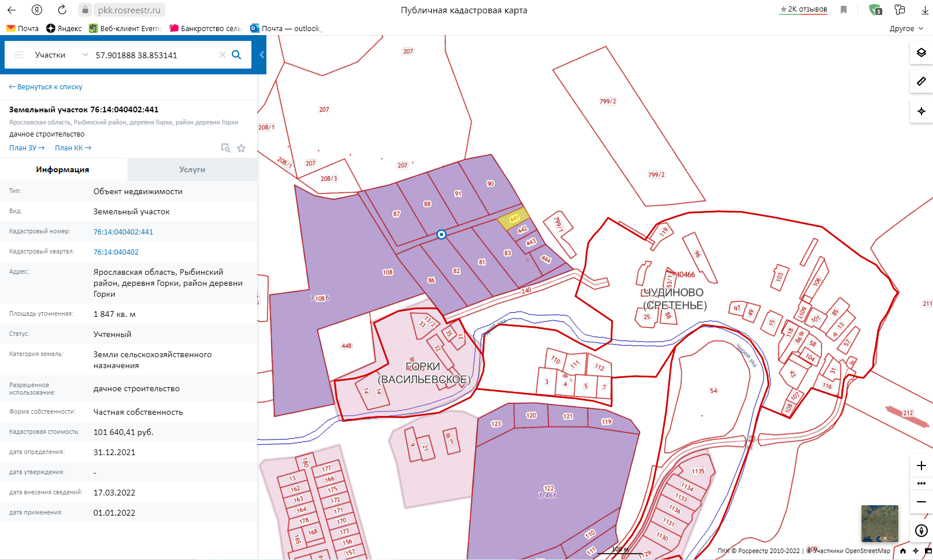Screen dimensions: 933x560
Task: Zoom out on the cadastral map
Action: (921, 501)
